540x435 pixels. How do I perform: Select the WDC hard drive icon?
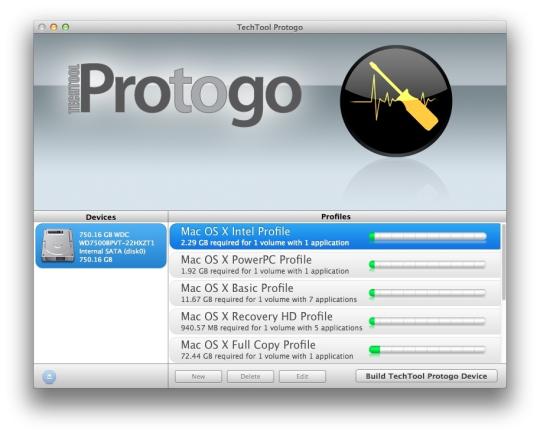click(x=58, y=246)
